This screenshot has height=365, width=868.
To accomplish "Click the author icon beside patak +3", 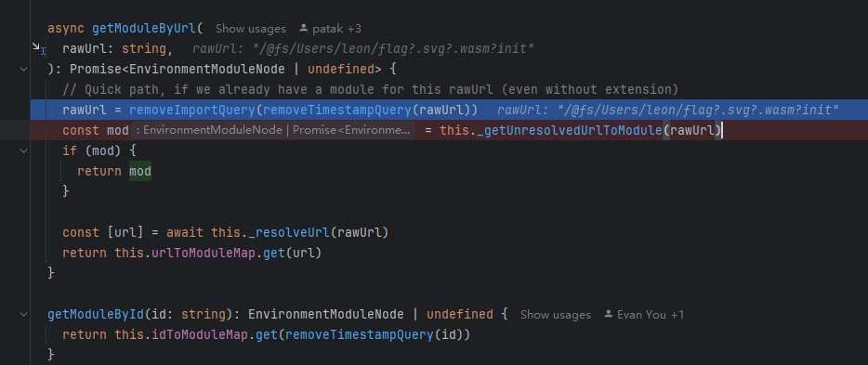I will [303, 28].
